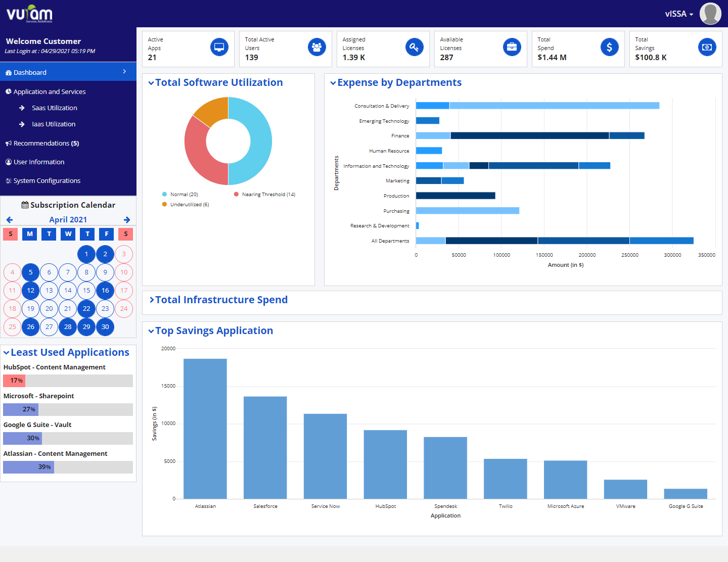Toggle Underutilized (6) legend entry
Viewport: 728px width, 562px height.
186,205
